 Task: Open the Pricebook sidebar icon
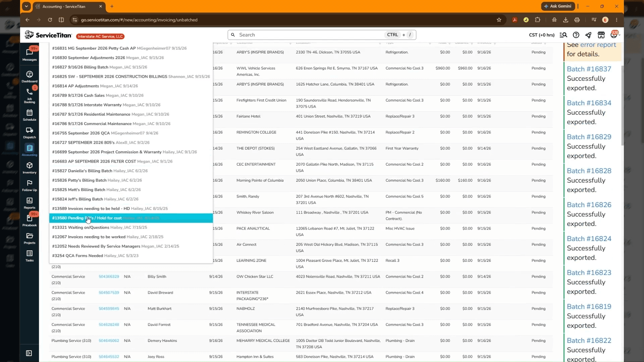(30, 221)
